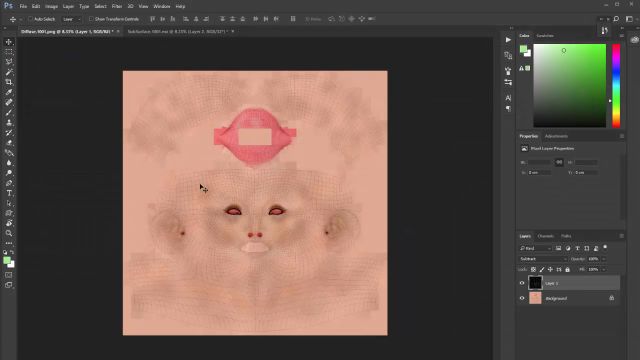The width and height of the screenshot is (640, 360).
Task: Select the Magic Wand tool
Action: click(x=9, y=72)
